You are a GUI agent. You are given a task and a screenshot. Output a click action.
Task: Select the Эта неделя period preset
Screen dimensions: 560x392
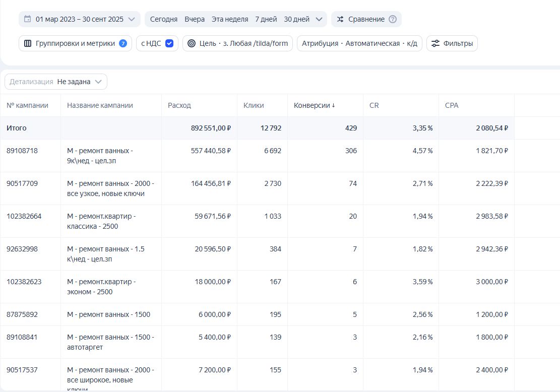[x=230, y=19]
